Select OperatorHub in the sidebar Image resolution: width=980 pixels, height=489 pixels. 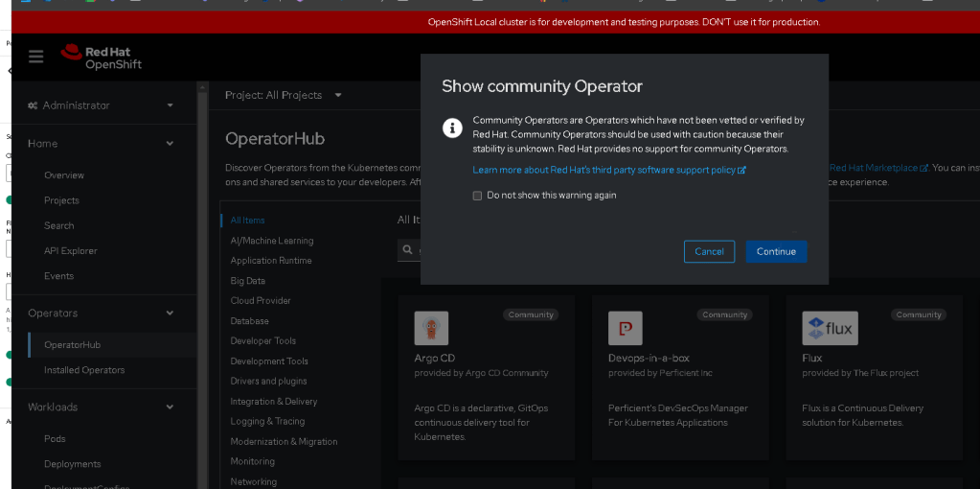click(72, 344)
